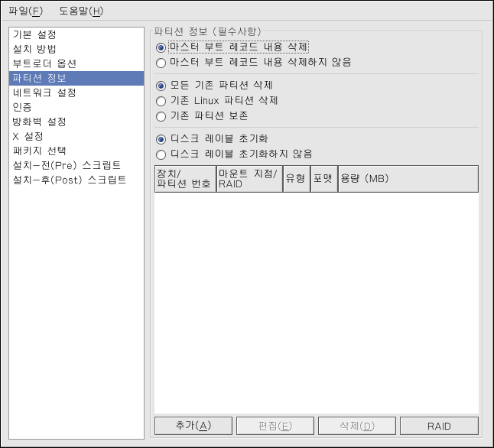This screenshot has height=448, width=494.
Task: Select 설치-후(Post) 스크립트 entry
Action: [x=69, y=180]
